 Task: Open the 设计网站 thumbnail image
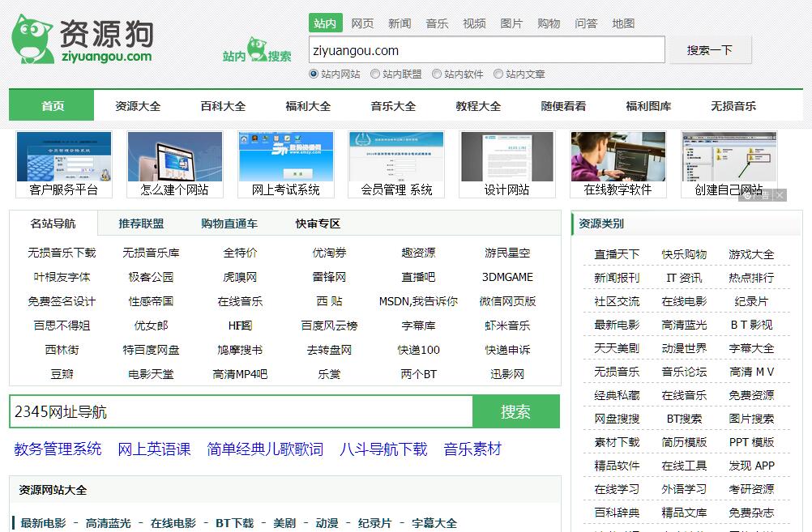coord(506,157)
